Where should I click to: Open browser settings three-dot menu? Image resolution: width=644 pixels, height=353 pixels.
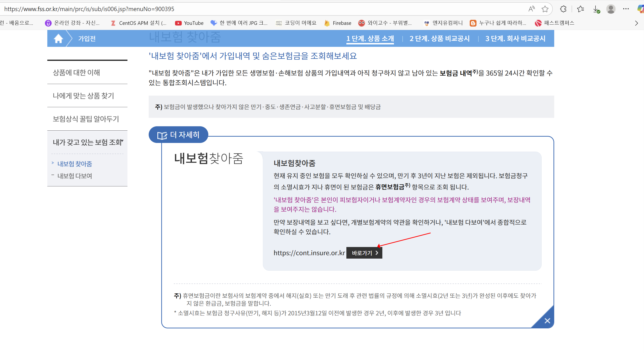pyautogui.click(x=626, y=9)
